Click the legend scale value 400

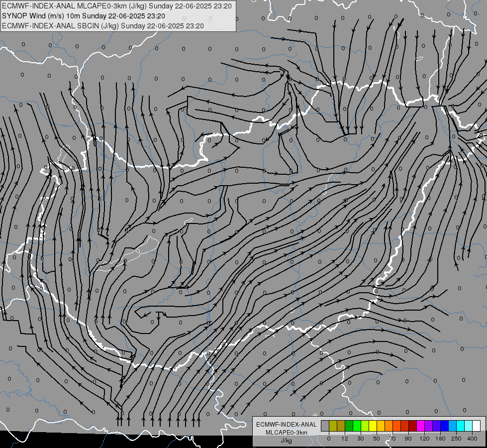click(x=472, y=439)
